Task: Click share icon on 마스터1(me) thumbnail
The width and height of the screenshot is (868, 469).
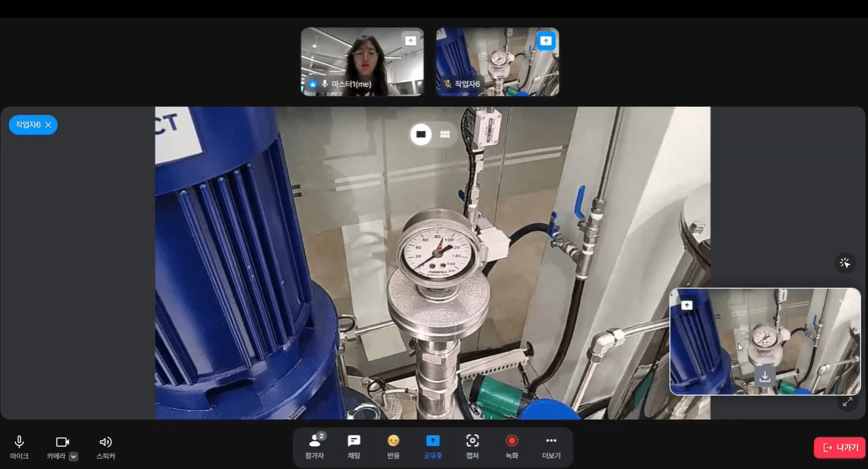Action: (x=410, y=41)
